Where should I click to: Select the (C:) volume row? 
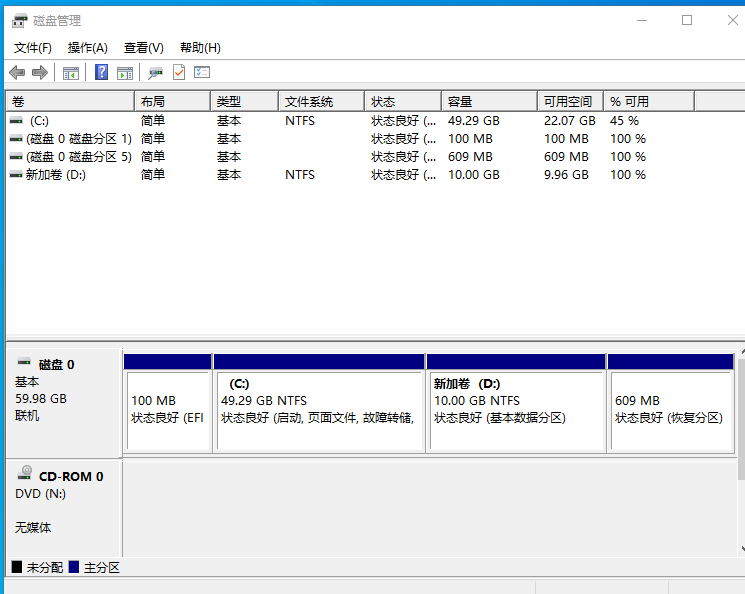(375, 121)
